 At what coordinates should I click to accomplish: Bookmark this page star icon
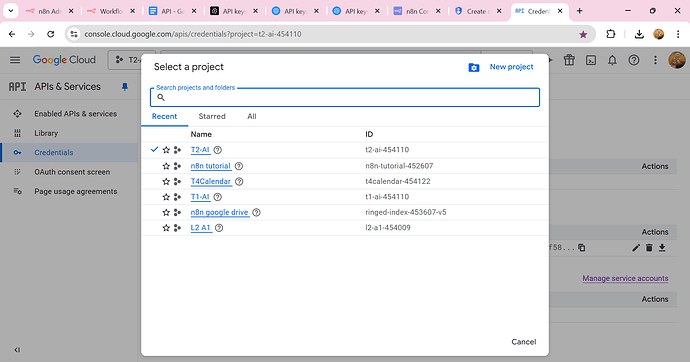click(x=583, y=34)
